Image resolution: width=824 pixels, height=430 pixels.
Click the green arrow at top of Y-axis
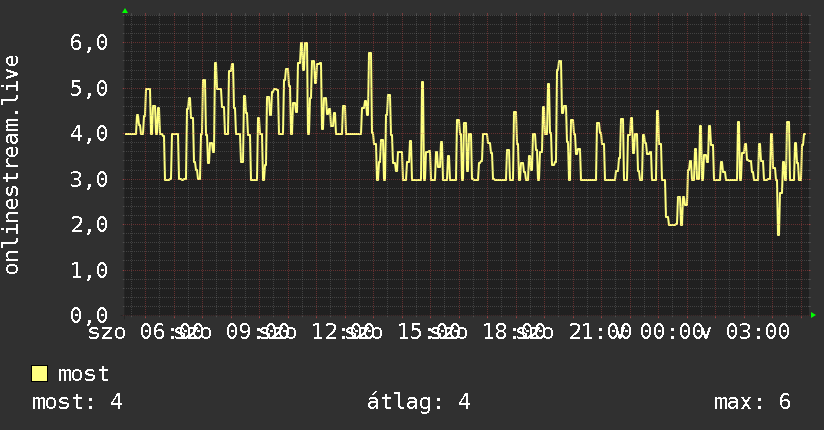125,11
